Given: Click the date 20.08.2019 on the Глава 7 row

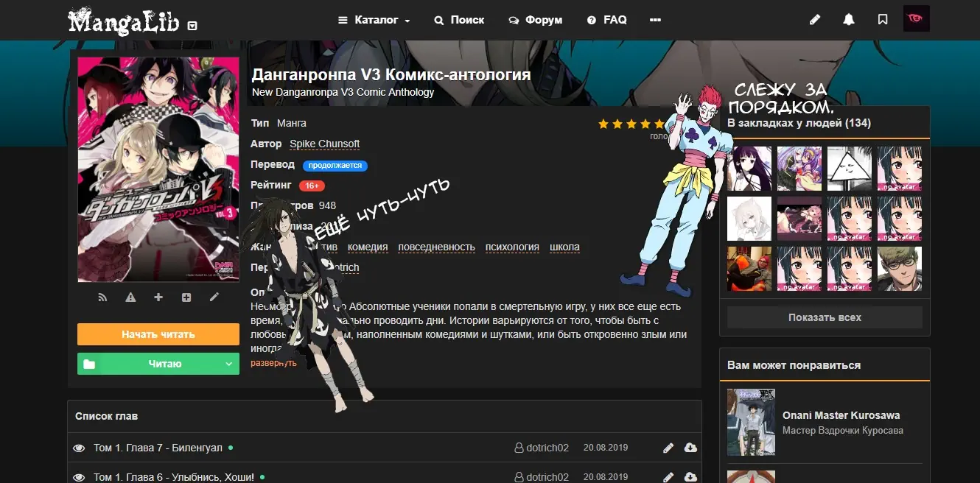Looking at the screenshot, I should tap(606, 448).
